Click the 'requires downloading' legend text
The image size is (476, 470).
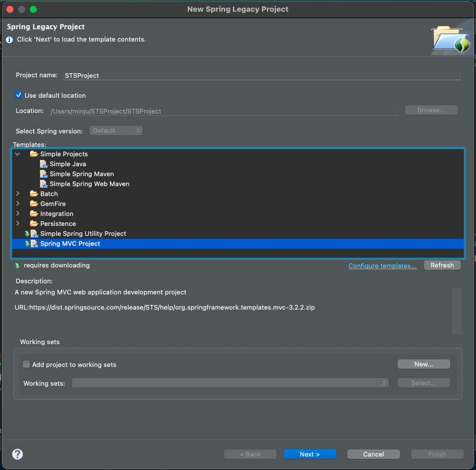[57, 265]
